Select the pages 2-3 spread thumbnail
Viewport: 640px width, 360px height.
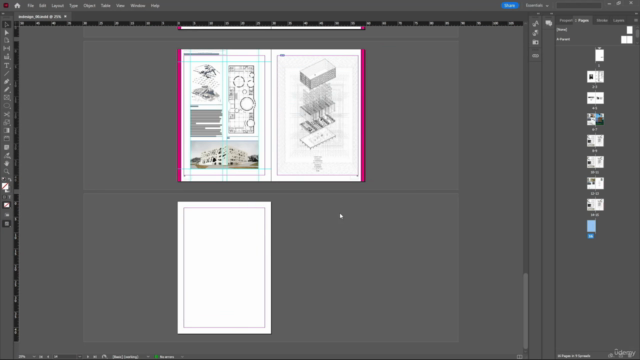pyautogui.click(x=595, y=77)
